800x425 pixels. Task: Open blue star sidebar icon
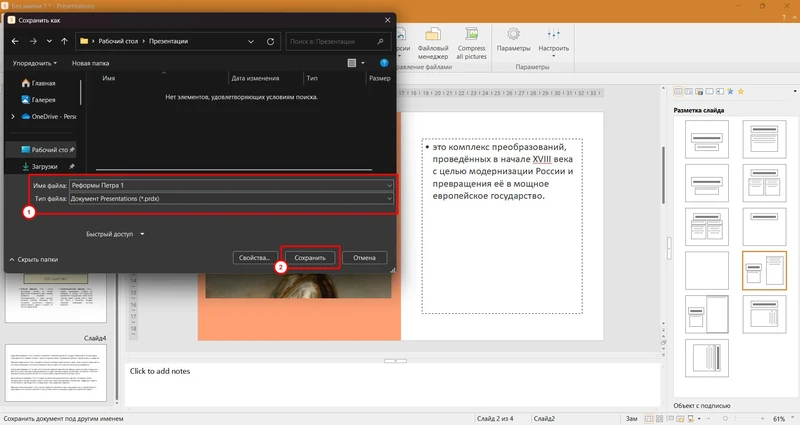tap(730, 91)
